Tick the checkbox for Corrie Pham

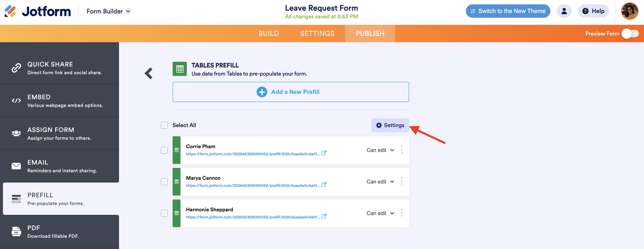164,150
